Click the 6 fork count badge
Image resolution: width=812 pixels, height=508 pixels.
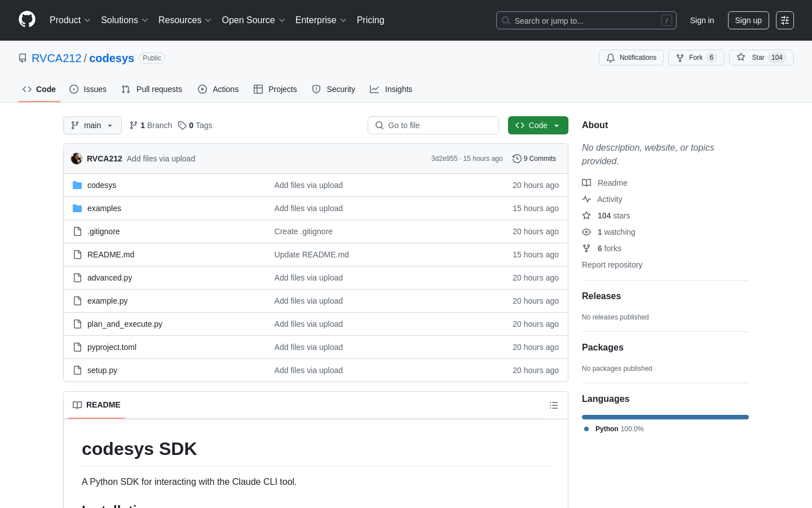pos(712,58)
